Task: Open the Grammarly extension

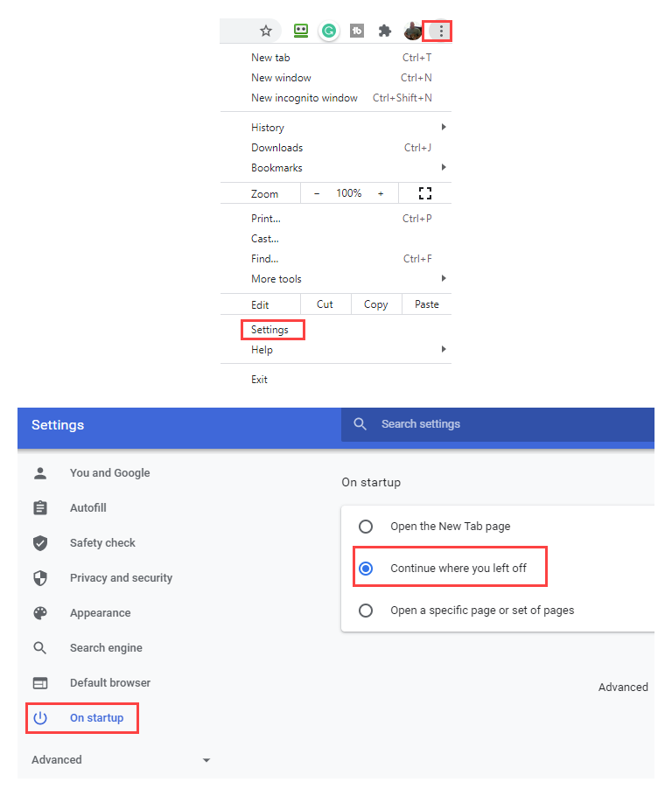Action: 328,31
